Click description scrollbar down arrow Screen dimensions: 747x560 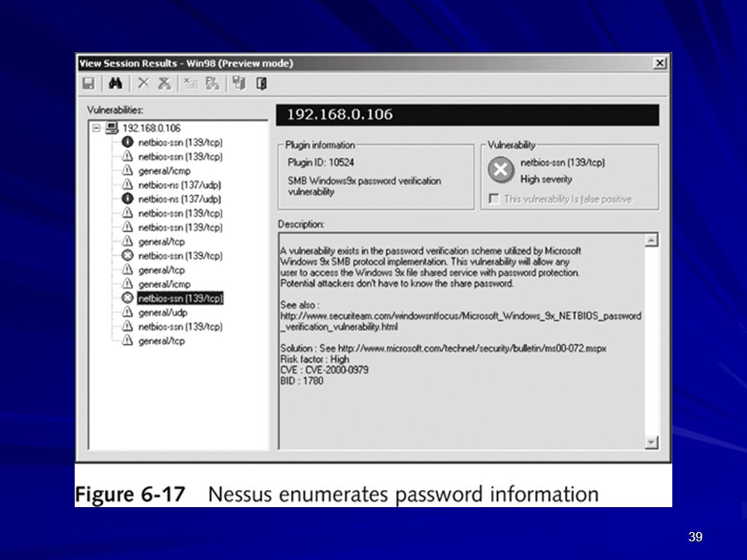click(x=651, y=443)
